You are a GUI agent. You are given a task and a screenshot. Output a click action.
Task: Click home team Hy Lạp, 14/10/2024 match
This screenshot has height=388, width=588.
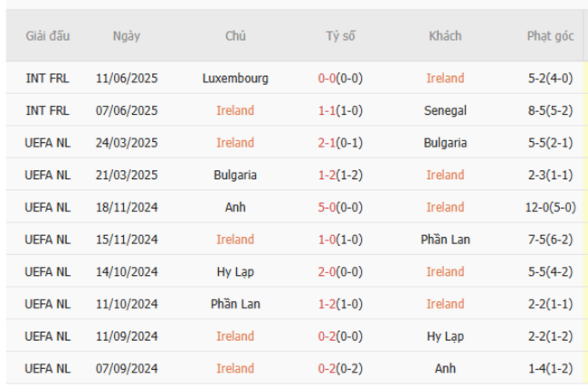coord(235,271)
